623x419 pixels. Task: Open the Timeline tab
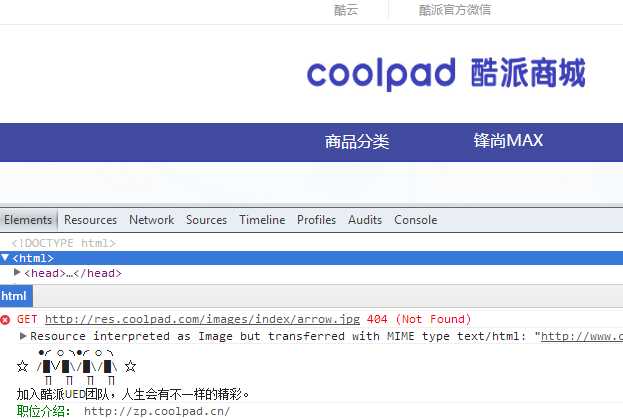(x=262, y=220)
